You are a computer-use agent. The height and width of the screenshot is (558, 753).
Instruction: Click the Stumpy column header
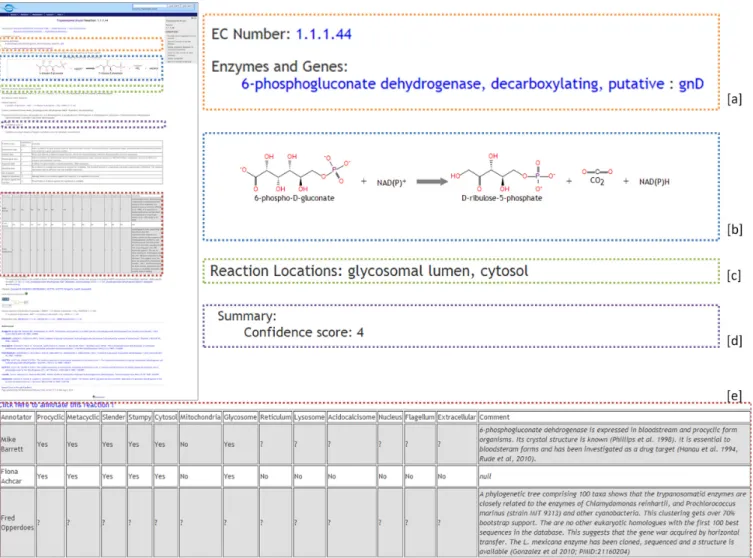140,417
